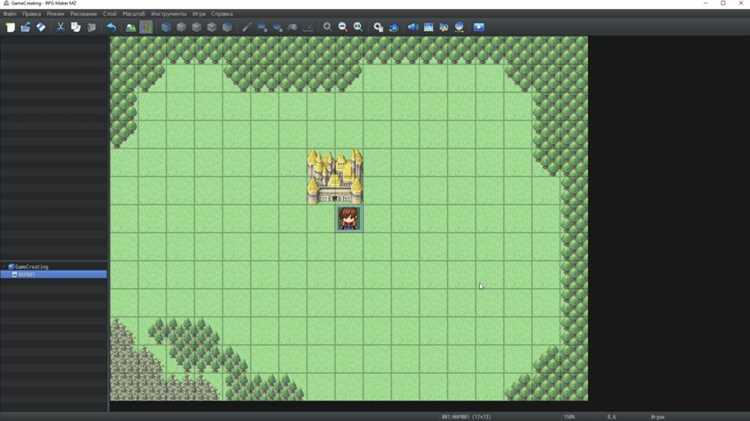The image size is (750, 421).
Task: Open the Sound Test speaker icon
Action: (x=412, y=27)
